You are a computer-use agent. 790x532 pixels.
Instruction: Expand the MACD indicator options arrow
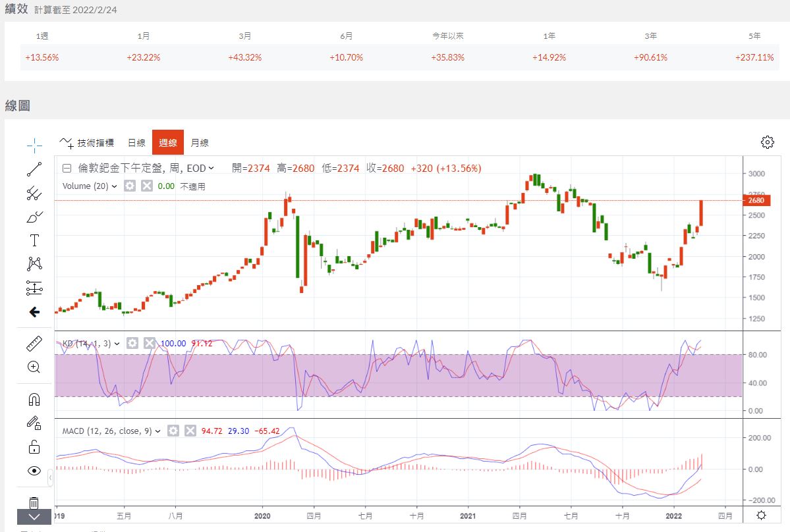[157, 431]
